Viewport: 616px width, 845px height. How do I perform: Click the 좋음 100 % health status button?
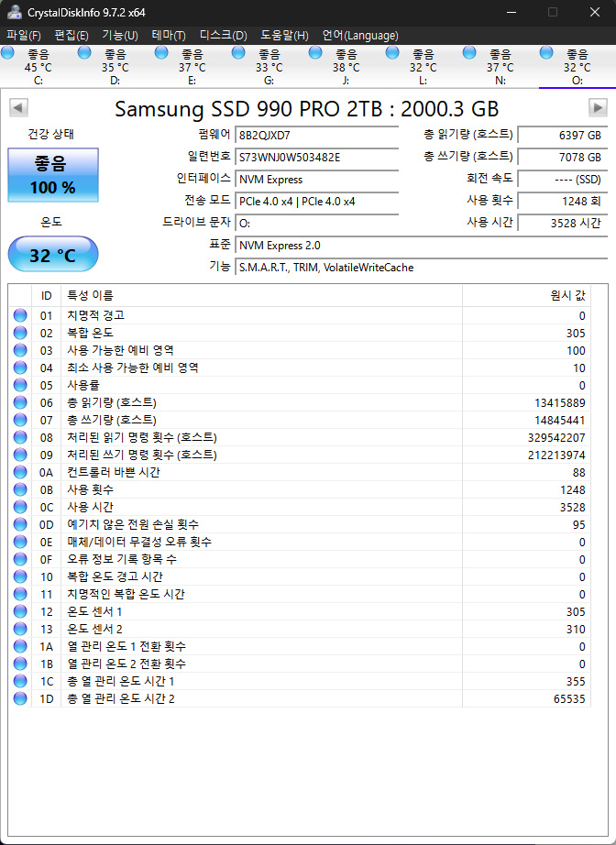click(53, 175)
